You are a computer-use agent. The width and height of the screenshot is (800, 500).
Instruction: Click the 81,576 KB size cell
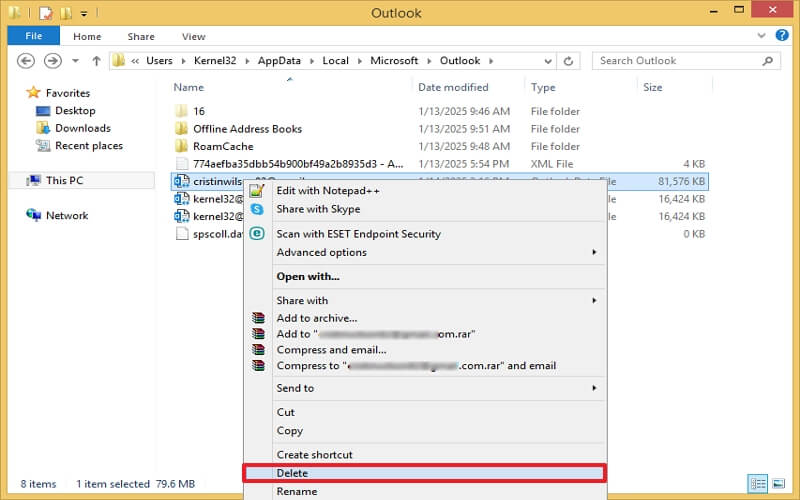coord(681,181)
